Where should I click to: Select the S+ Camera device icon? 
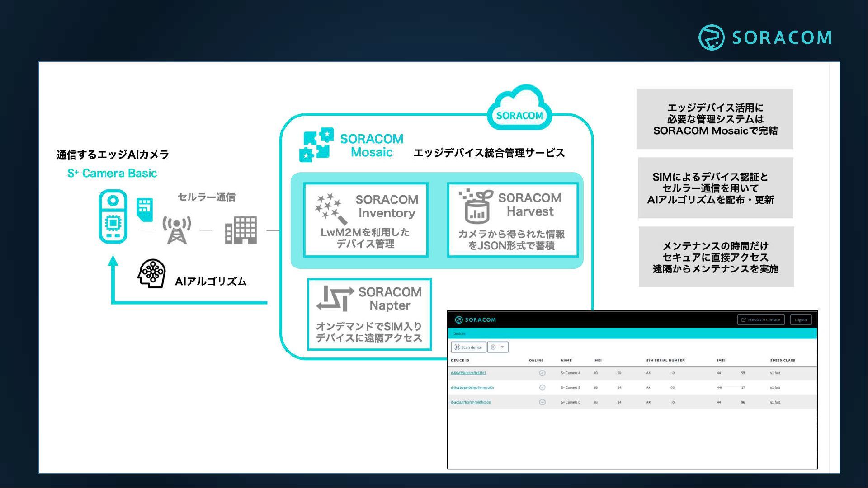click(x=113, y=216)
